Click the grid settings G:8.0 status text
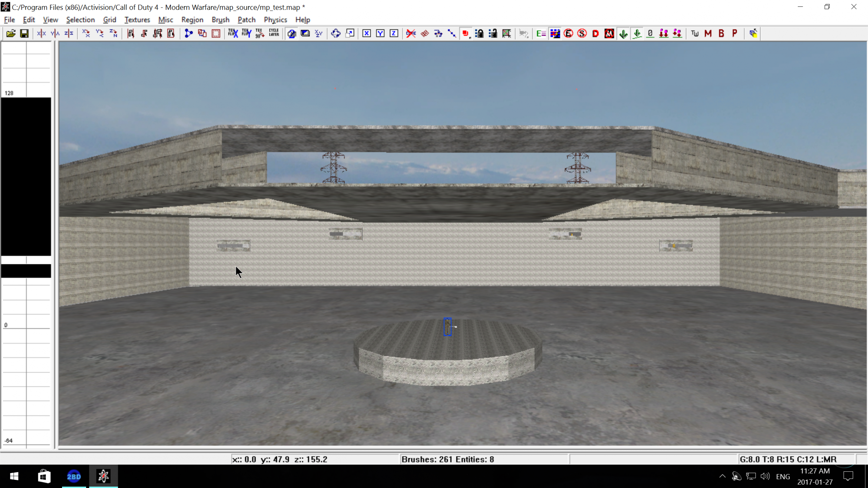The width and height of the screenshot is (868, 488). [x=788, y=459]
